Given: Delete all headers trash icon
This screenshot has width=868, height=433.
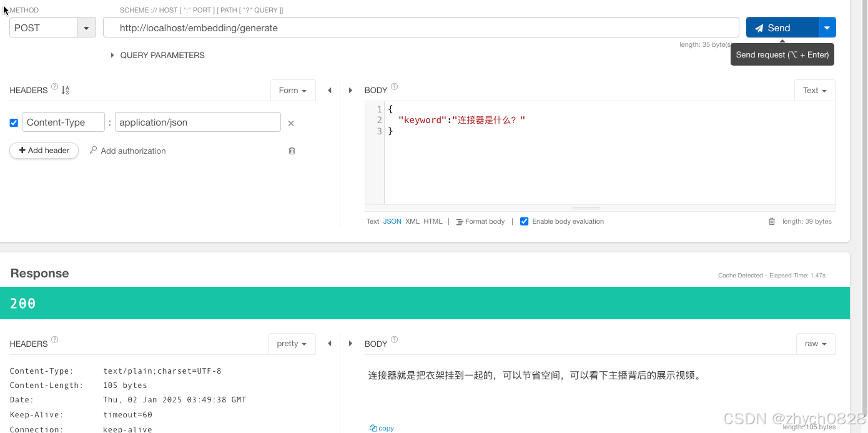Looking at the screenshot, I should [x=292, y=151].
